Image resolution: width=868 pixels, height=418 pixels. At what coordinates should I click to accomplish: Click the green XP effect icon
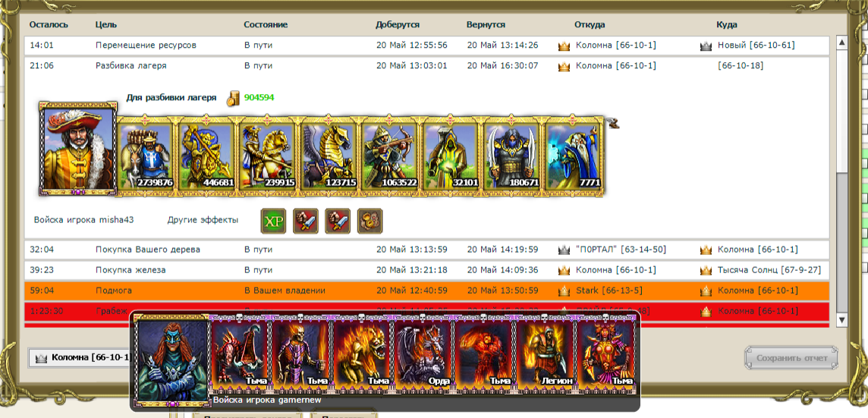273,221
